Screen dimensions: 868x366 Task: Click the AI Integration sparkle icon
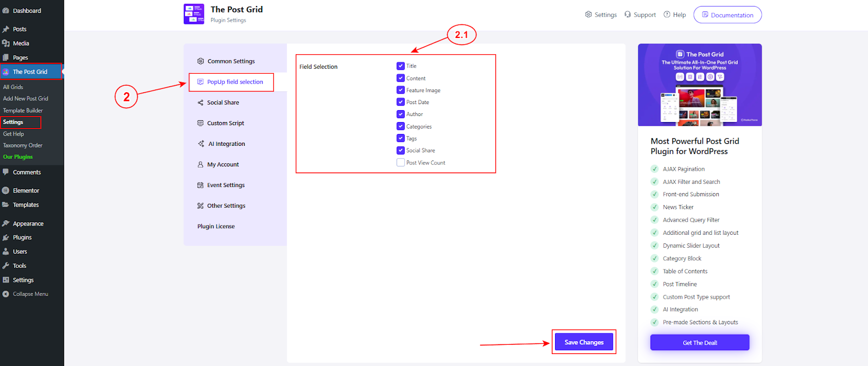(201, 144)
